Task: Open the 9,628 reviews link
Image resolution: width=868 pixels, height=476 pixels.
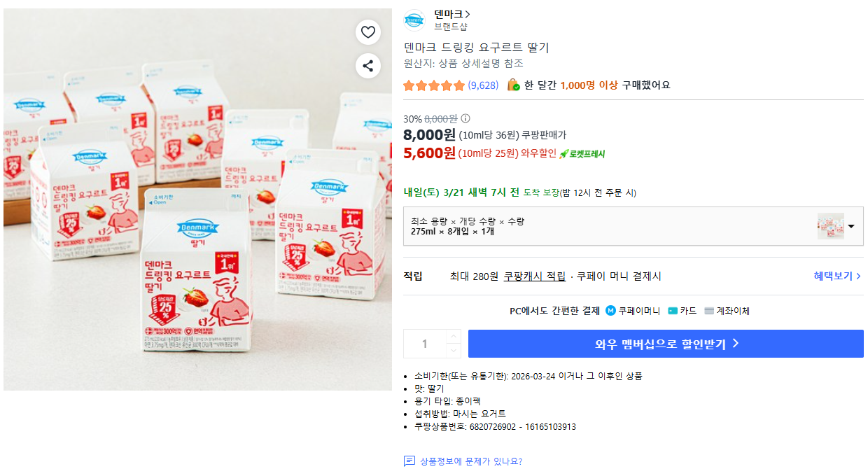Action: [x=483, y=85]
